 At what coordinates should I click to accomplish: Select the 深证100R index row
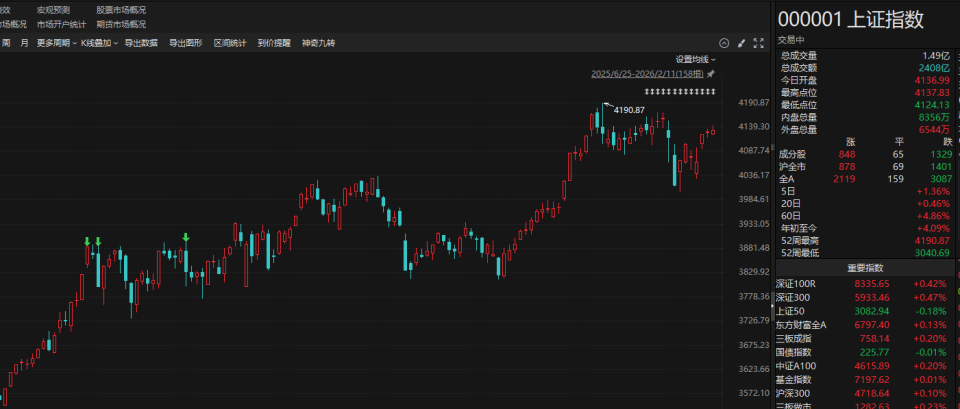pyautogui.click(x=865, y=284)
